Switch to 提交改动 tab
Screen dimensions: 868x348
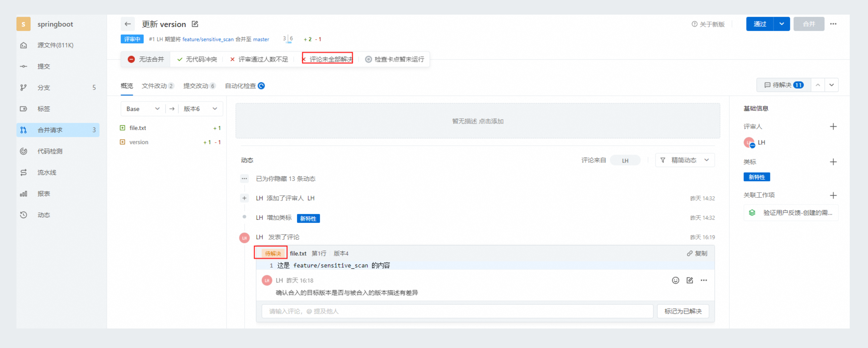click(199, 86)
